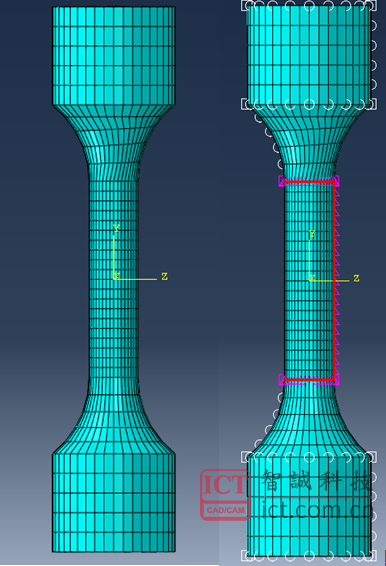Pick the magenta marker at gauge bottom-left corner
The width and height of the screenshot is (386, 566).
coord(283,380)
